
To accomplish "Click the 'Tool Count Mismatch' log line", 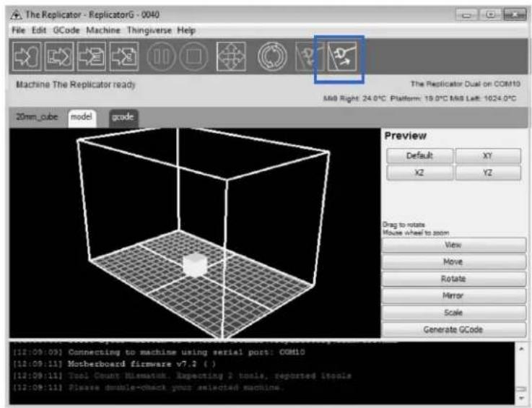I will pyautogui.click(x=182, y=376).
